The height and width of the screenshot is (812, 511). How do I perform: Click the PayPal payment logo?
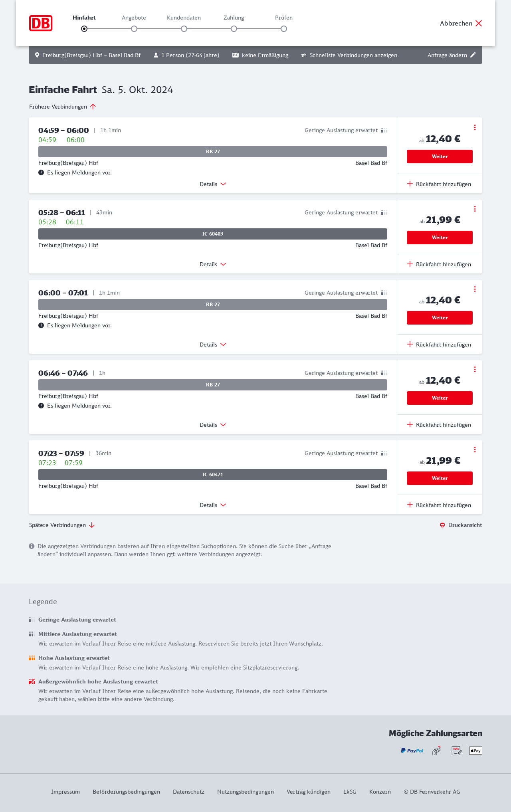pos(412,751)
